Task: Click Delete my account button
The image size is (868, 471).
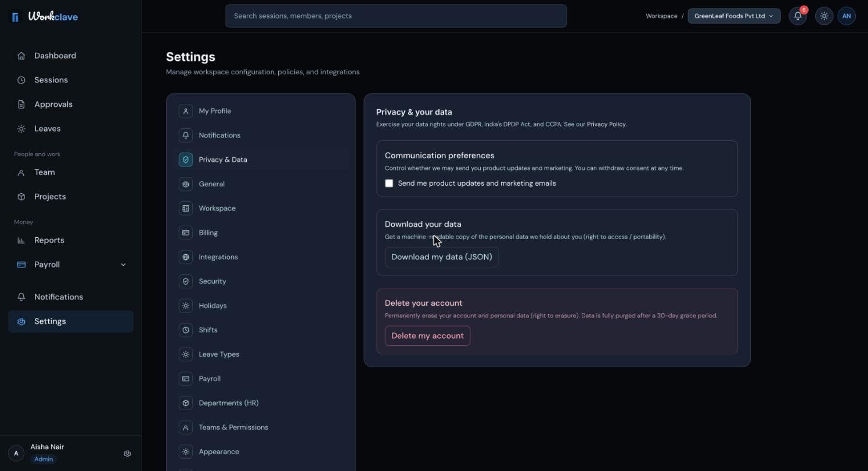Action: 427,336
